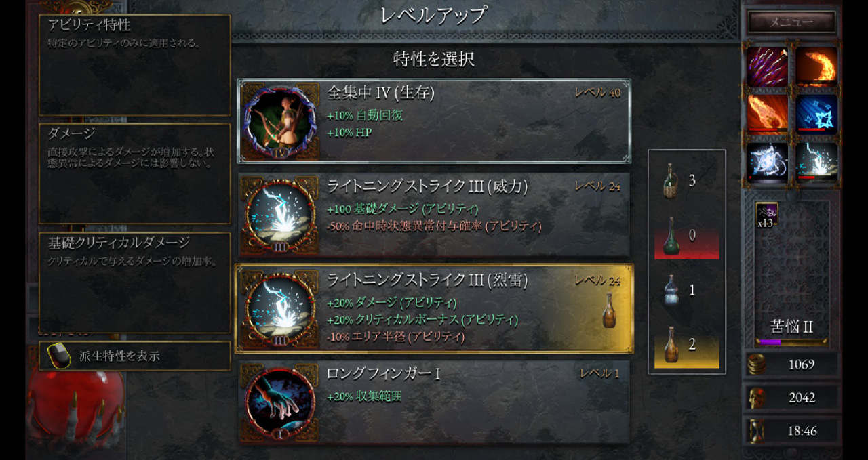Click the blue star burst ability icon
The image size is (868, 460).
(x=816, y=113)
